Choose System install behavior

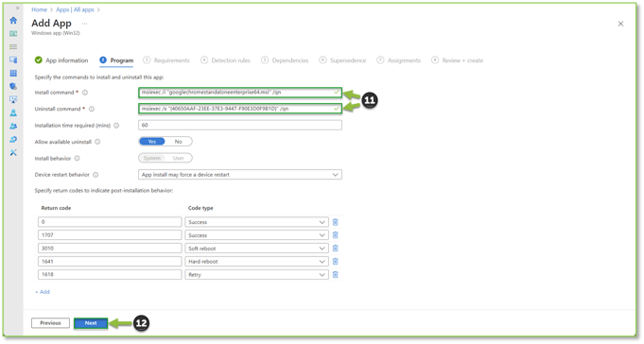click(152, 158)
